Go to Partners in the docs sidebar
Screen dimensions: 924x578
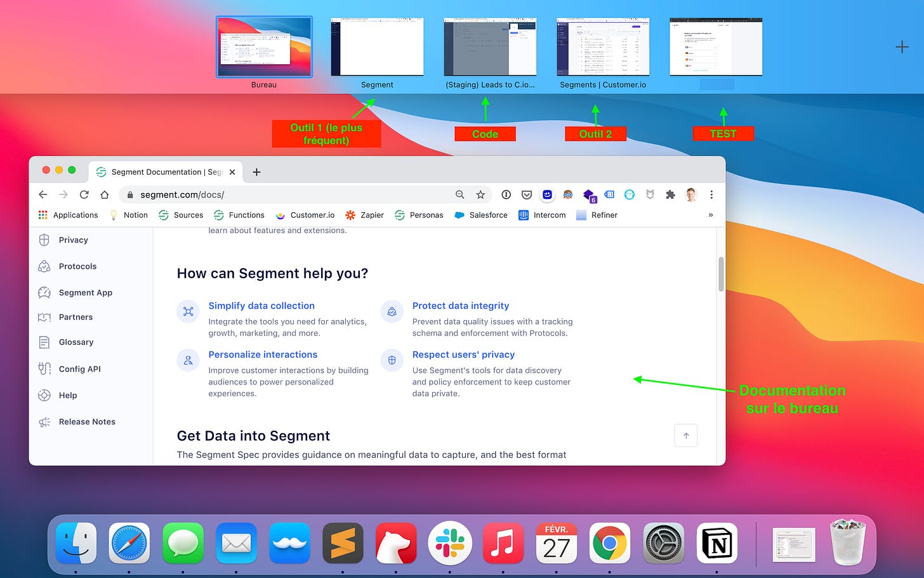[65, 317]
